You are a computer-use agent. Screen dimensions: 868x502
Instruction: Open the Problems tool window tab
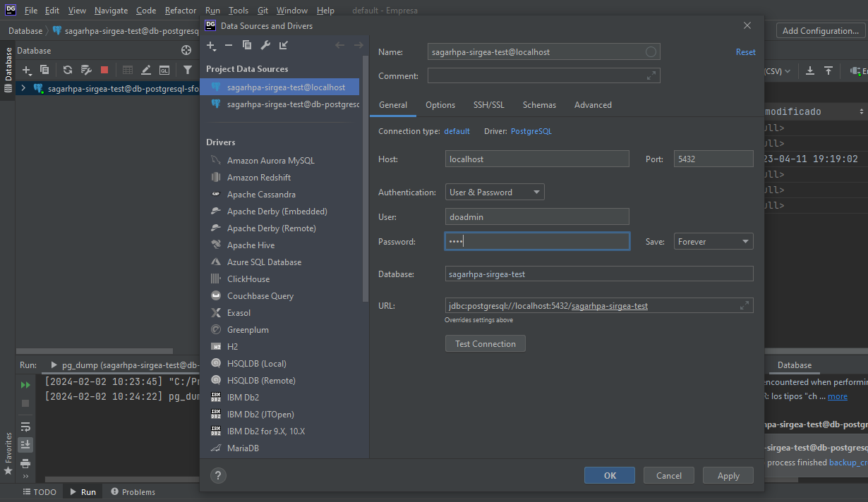[131, 492]
